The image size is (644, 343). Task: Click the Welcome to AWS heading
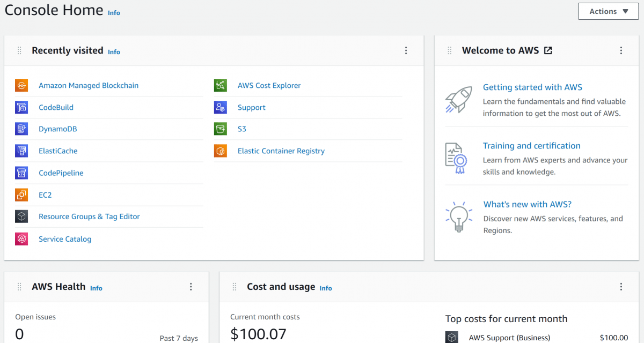click(500, 50)
